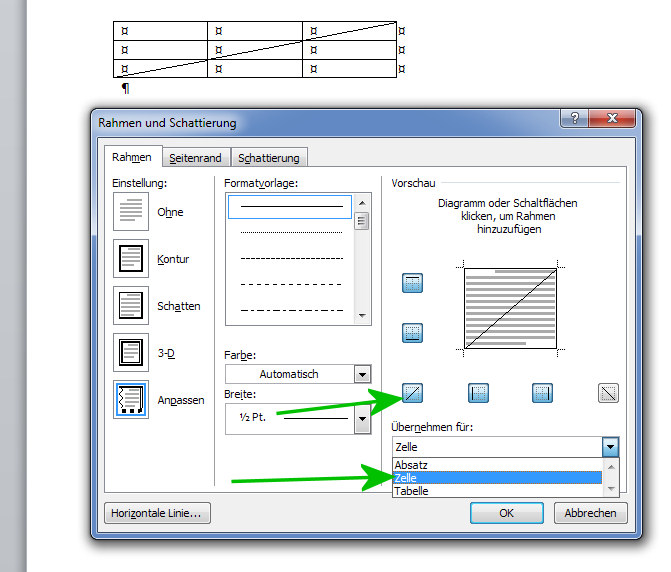Select Absatz in the dropdown list

point(497,465)
